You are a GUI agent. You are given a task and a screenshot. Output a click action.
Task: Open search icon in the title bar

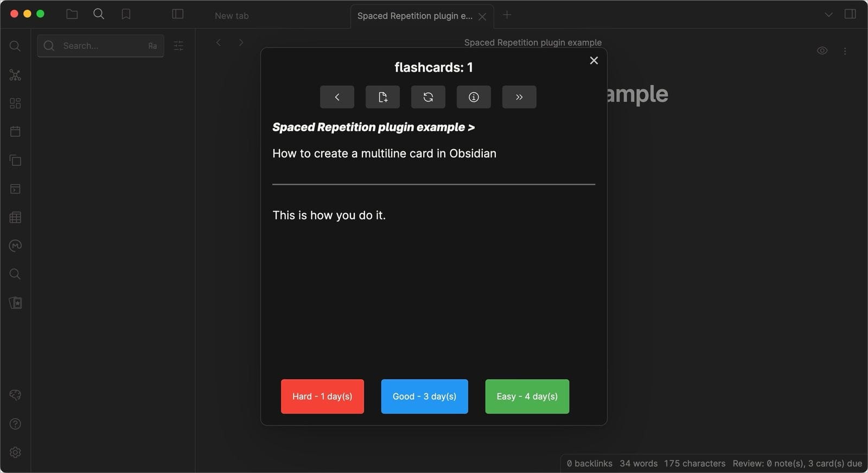[99, 14]
